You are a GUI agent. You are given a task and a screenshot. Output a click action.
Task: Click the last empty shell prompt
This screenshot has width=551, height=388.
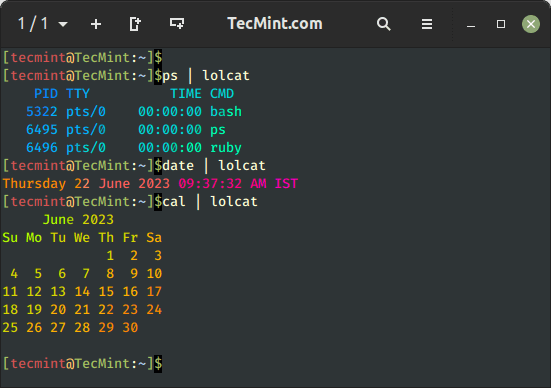(82, 363)
